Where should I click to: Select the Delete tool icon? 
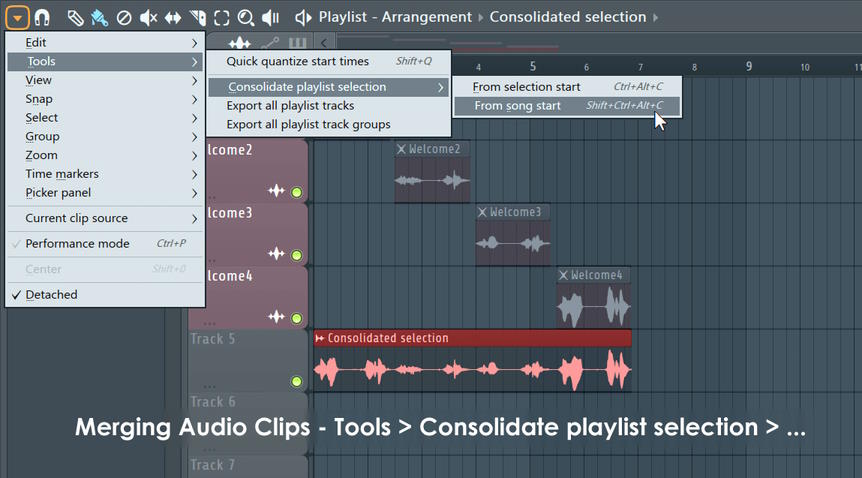point(124,17)
